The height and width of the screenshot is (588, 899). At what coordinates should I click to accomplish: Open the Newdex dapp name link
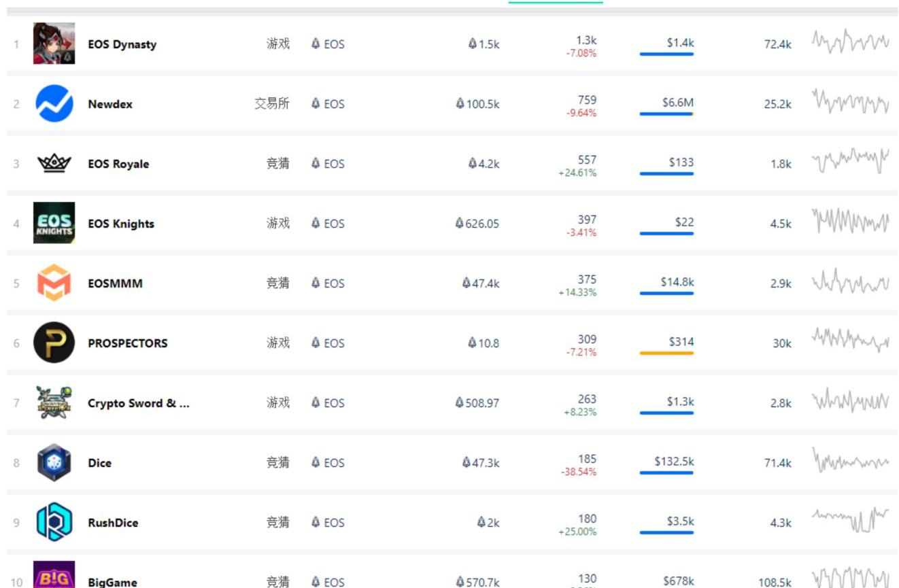point(110,104)
